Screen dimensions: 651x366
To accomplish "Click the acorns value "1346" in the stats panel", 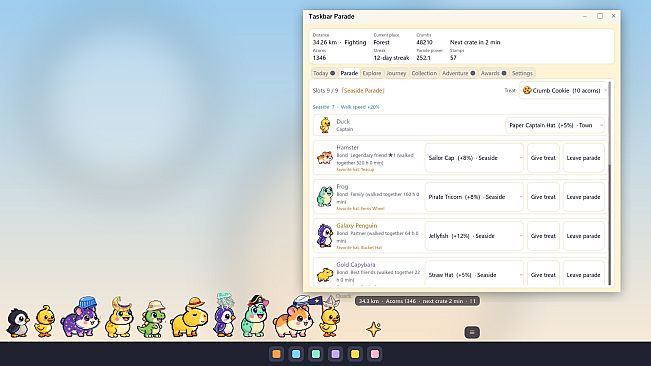I will (319, 58).
